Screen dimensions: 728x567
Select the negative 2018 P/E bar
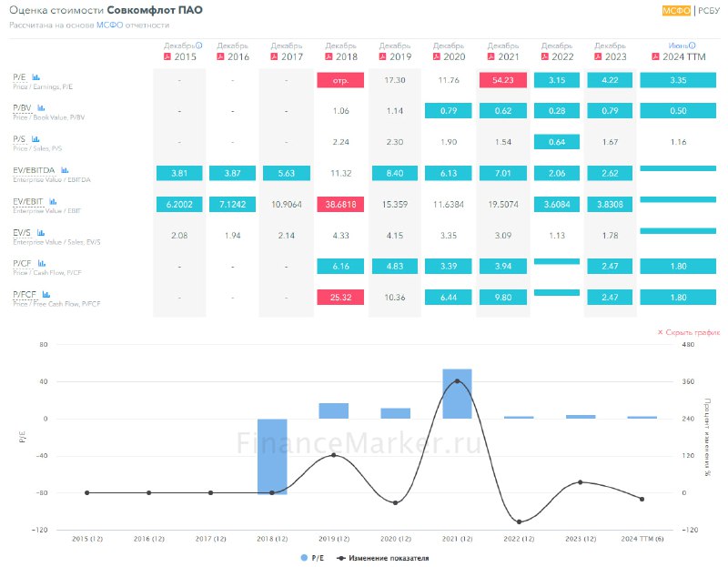272,457
